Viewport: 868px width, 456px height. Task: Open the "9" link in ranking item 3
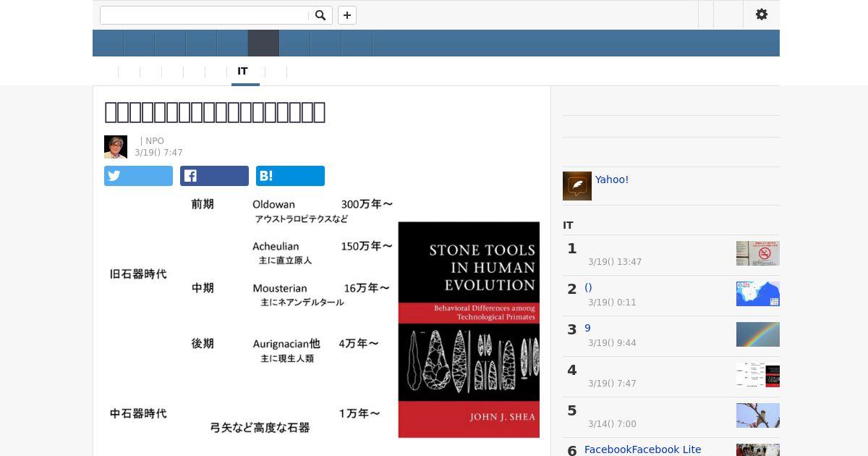[587, 328]
